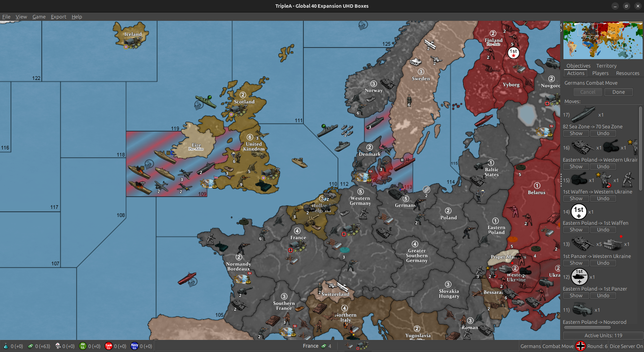644x352 pixels.
Task: Click the 1st army marker in Finland
Action: 513,52
